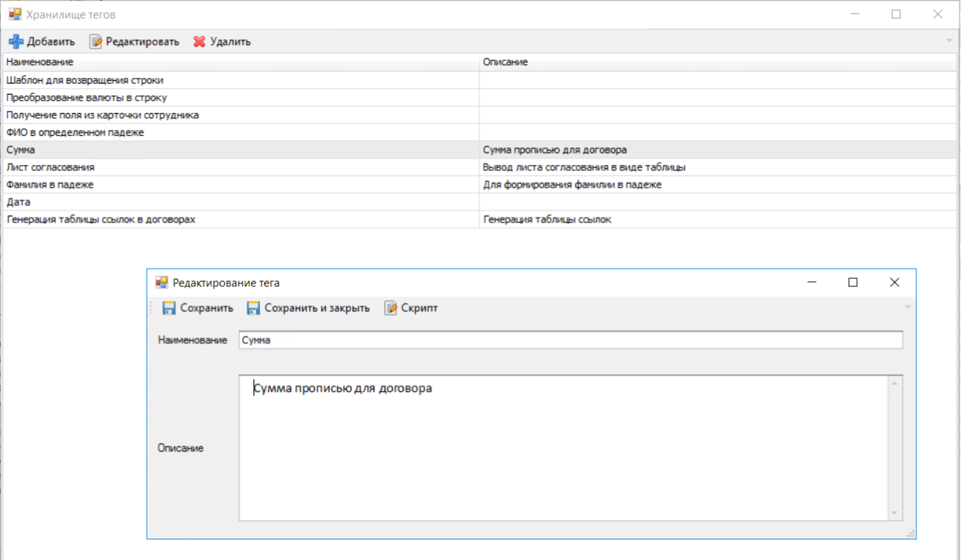Click the Save and close floppy icon

coord(253,308)
